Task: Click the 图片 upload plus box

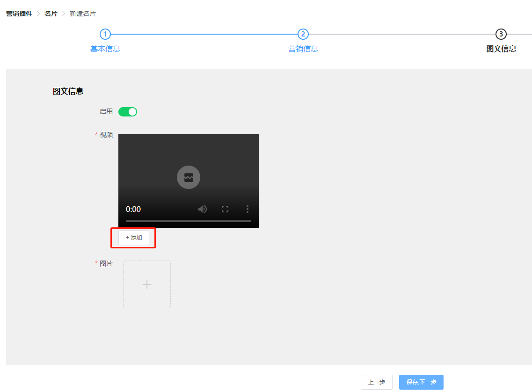Action: coord(147,284)
